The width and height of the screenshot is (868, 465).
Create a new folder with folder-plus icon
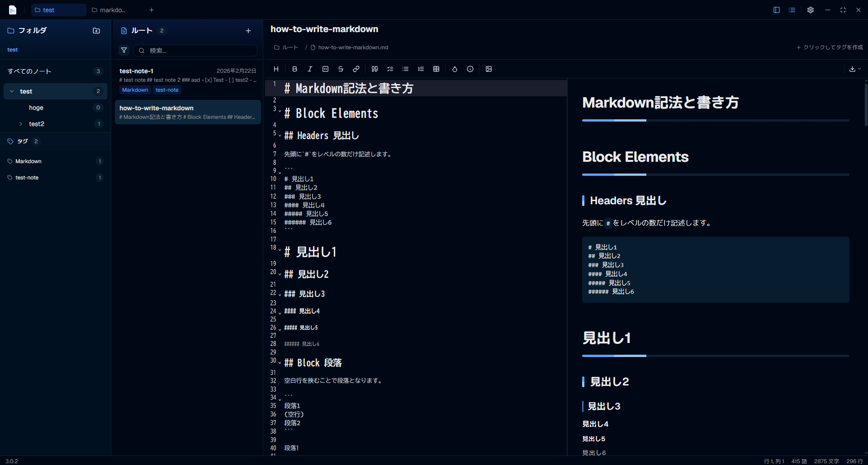point(96,31)
